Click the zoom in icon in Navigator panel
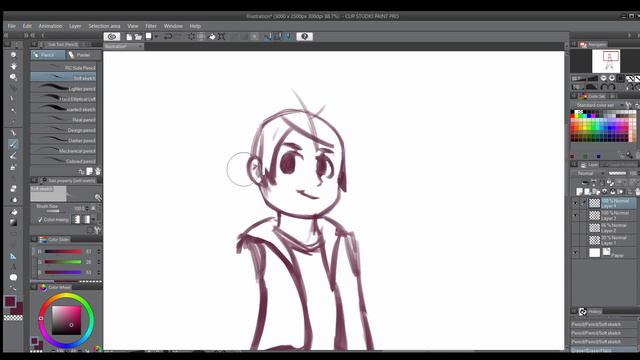 (x=612, y=78)
